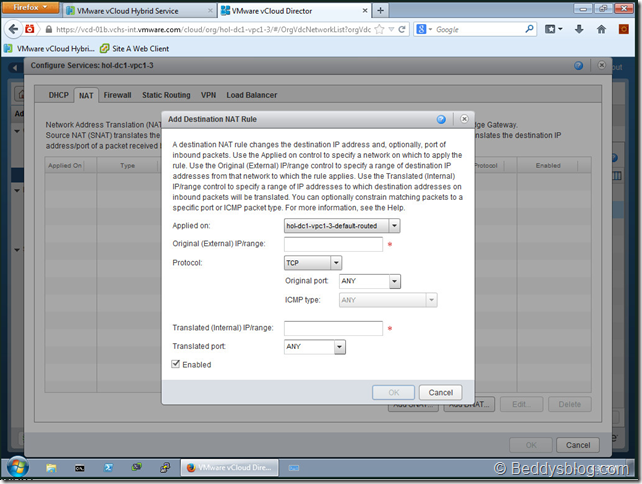This screenshot has width=642, height=484.
Task: Open Command Prompt from taskbar
Action: (x=79, y=468)
